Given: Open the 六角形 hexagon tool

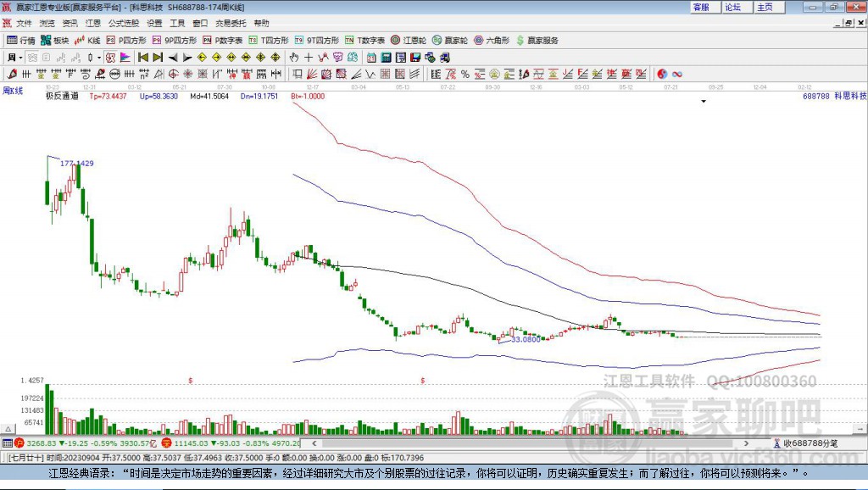Looking at the screenshot, I should click(x=492, y=41).
